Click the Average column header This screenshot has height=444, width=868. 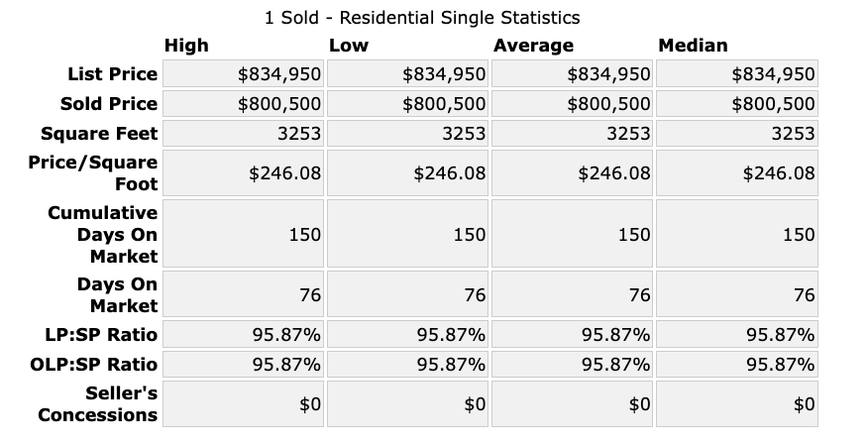[533, 46]
